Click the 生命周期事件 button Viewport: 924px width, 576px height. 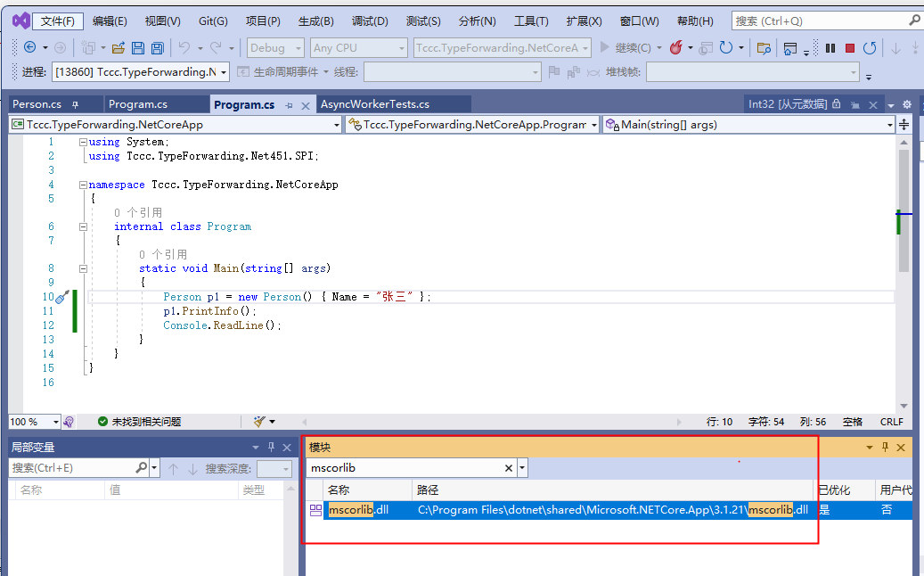[285, 72]
